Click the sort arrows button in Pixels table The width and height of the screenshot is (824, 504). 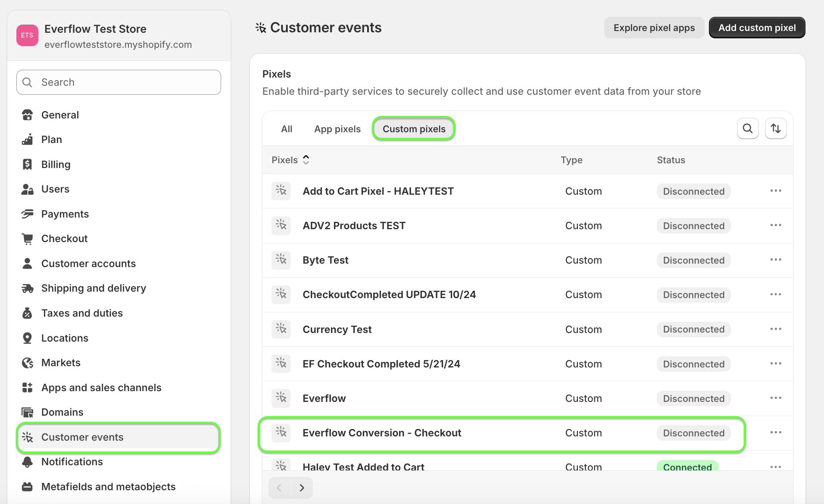pyautogui.click(x=776, y=128)
